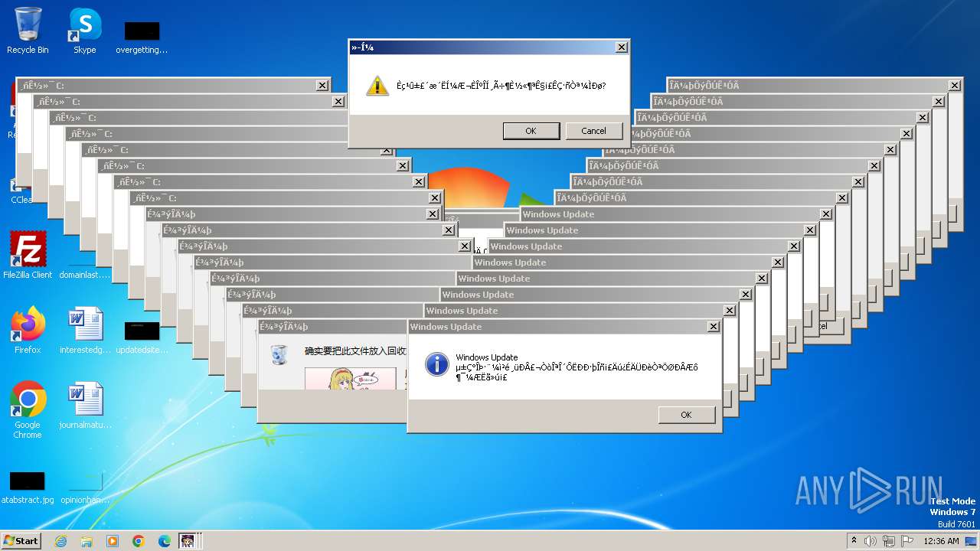Open the Start menu
The width and height of the screenshot is (980, 551).
pyautogui.click(x=21, y=541)
